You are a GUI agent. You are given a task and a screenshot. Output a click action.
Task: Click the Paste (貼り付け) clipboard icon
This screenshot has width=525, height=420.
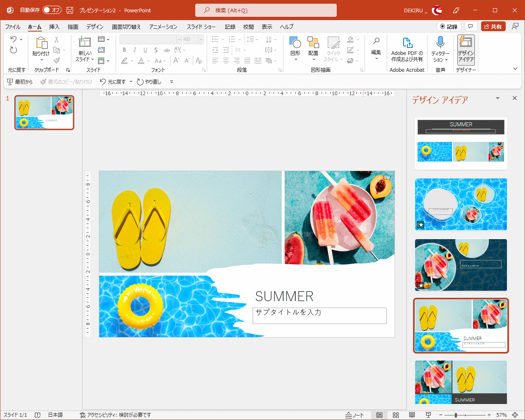pyautogui.click(x=41, y=43)
